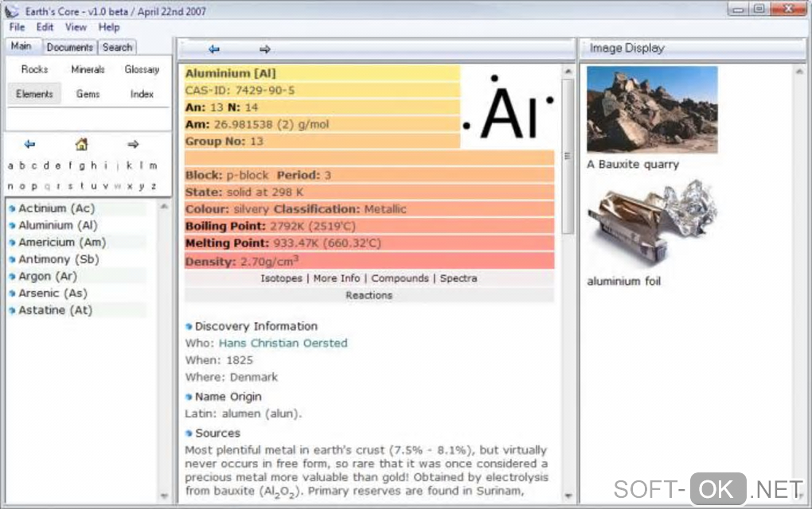Switch to the Main tab
Viewport: 812px width, 509px height.
pyautogui.click(x=21, y=46)
